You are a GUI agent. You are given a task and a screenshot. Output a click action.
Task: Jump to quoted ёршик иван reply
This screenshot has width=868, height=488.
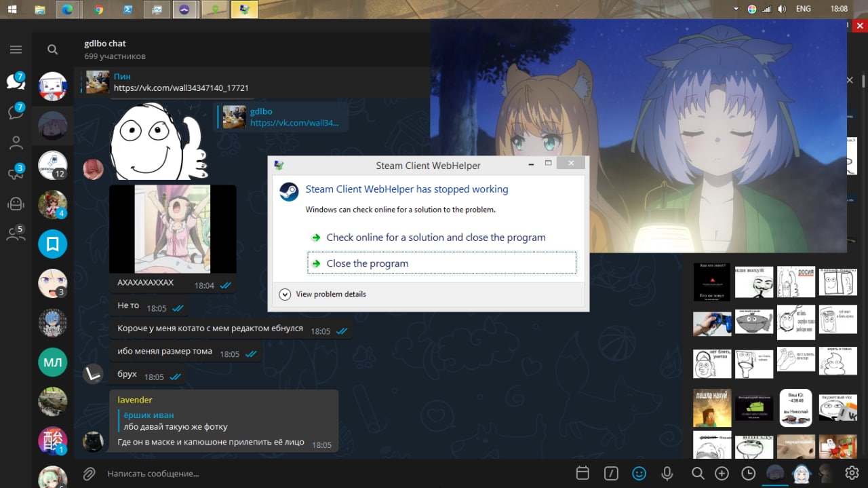point(224,421)
